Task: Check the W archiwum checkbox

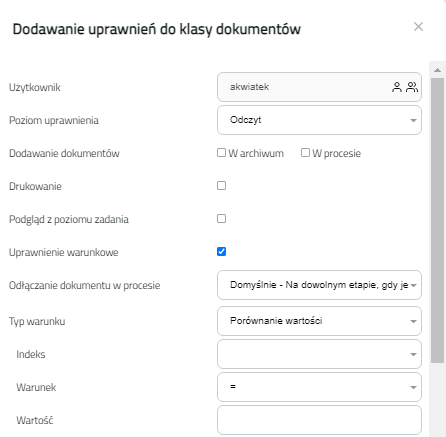Action: (x=221, y=153)
